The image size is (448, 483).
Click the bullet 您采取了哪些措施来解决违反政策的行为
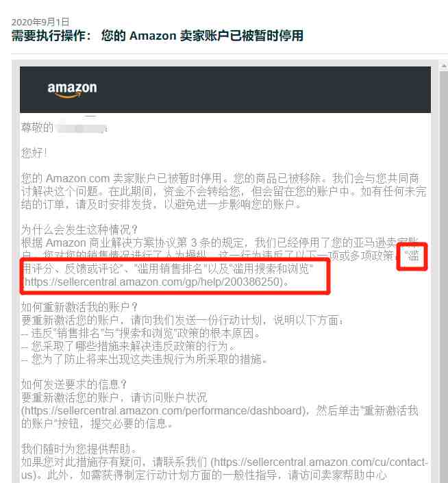pos(129,346)
